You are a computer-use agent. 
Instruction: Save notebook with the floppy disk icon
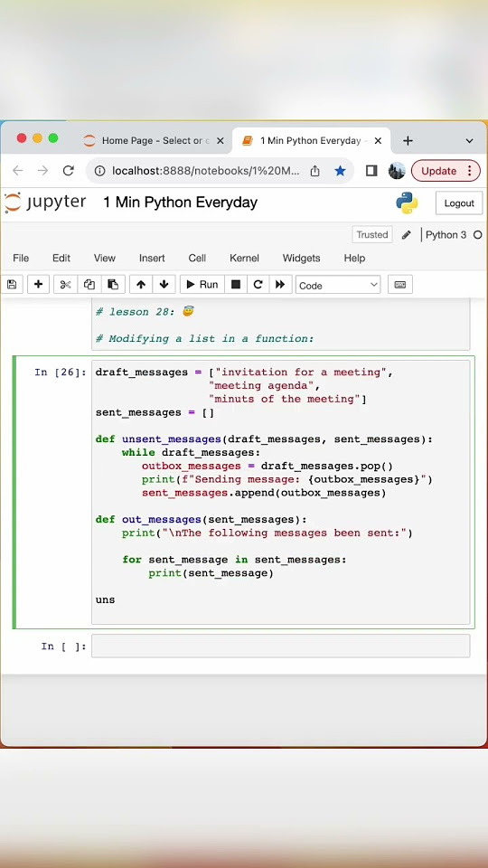[x=12, y=285]
